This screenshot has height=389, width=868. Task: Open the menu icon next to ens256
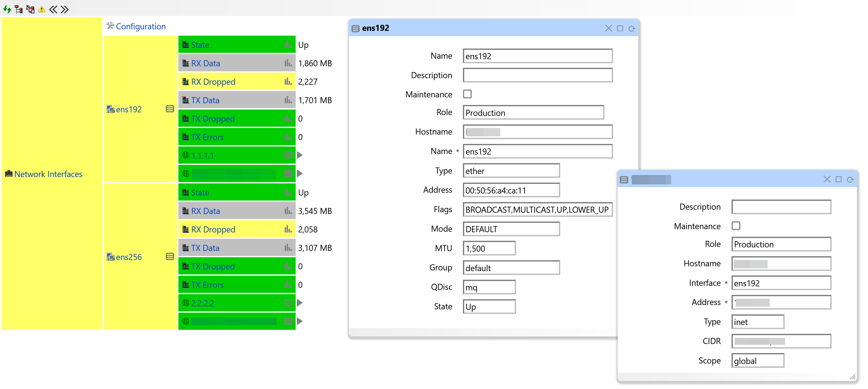(x=170, y=256)
